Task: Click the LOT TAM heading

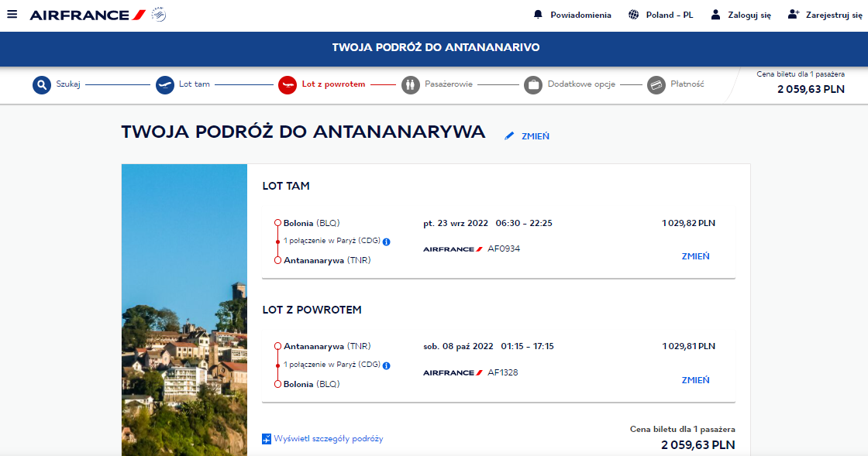Action: coord(286,187)
